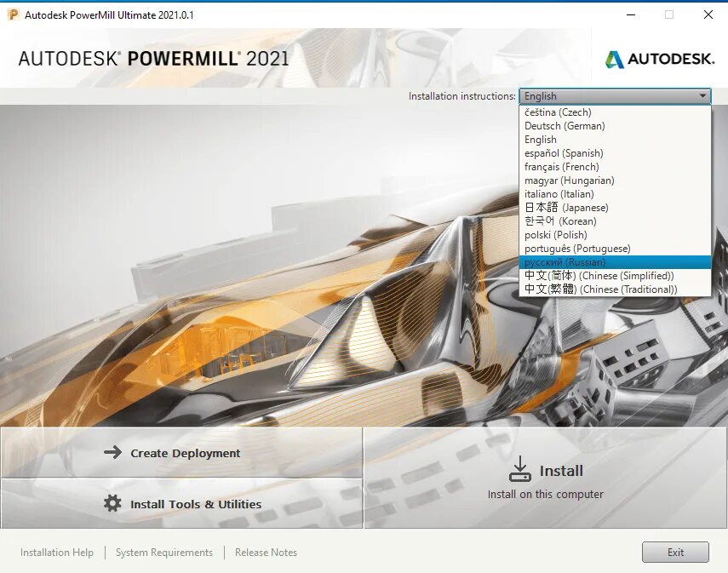Pick Japanese from the language list
728x573 pixels.
(615, 208)
